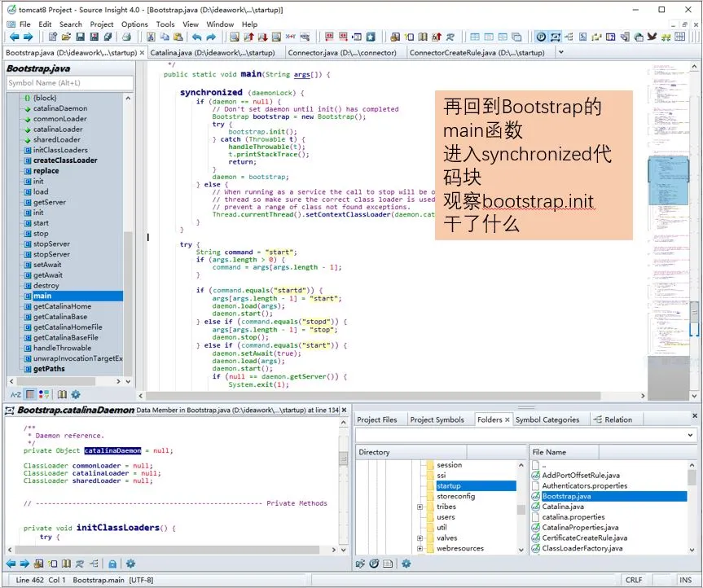Open project panel settings gear icon
This screenshot has height=588, width=703.
point(406,564)
